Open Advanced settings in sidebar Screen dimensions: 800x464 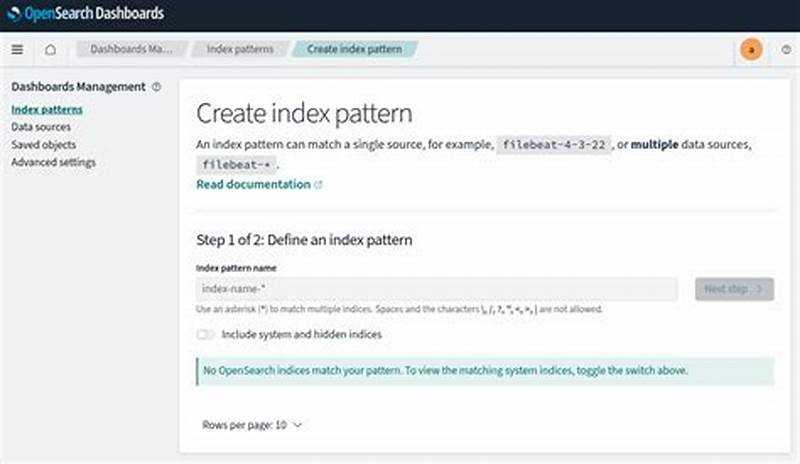(53, 162)
